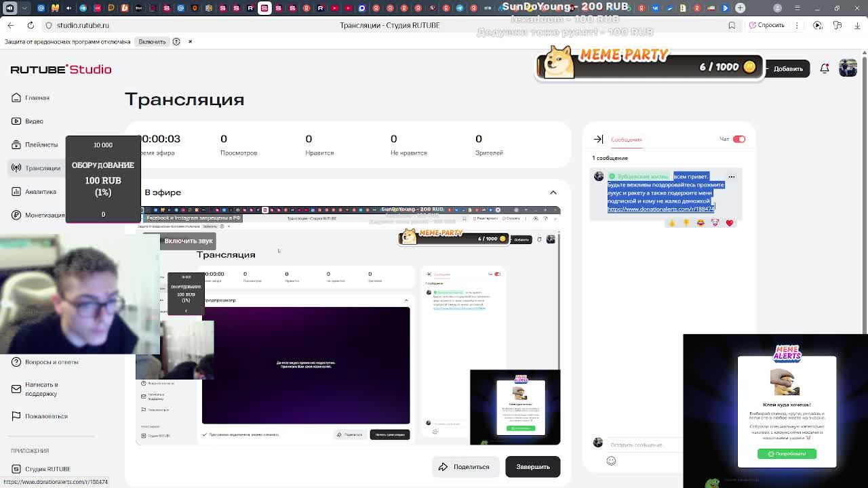Screen dimensions: 868x488
Task: React with the thumbs-up emoji on message
Action: tap(671, 222)
